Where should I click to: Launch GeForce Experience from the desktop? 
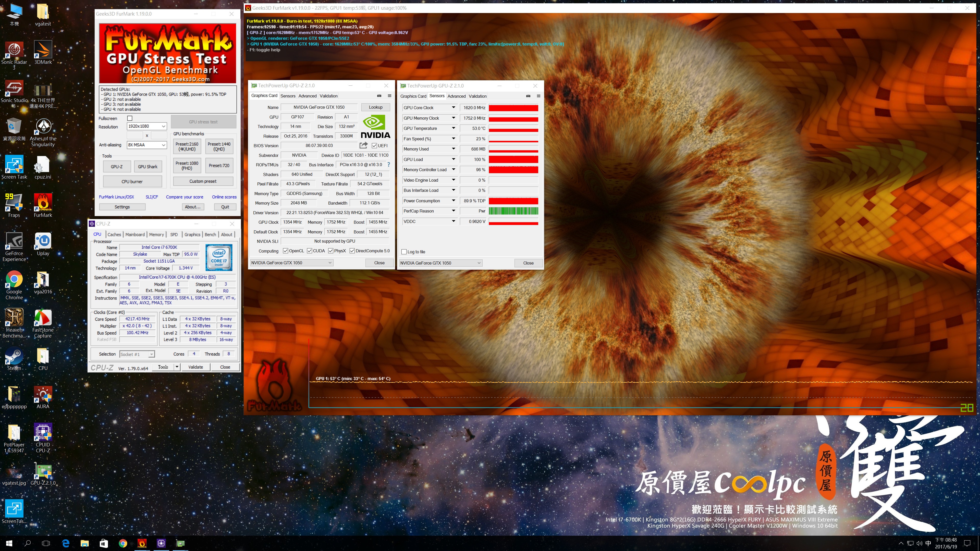(14, 247)
